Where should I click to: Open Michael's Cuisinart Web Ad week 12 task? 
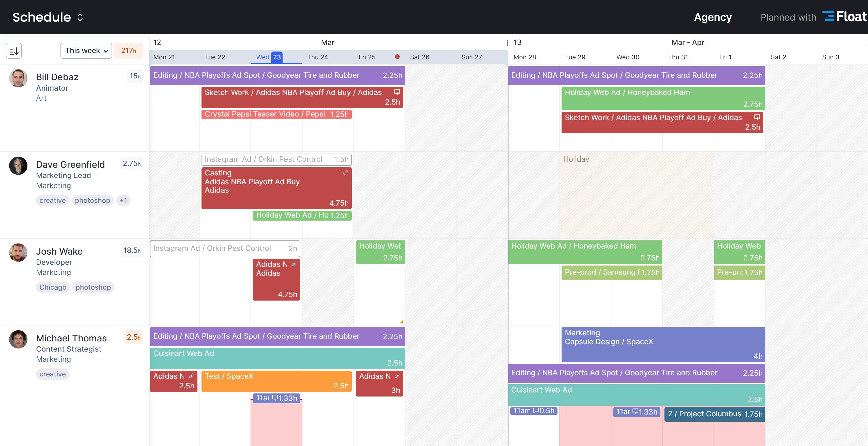tap(277, 358)
